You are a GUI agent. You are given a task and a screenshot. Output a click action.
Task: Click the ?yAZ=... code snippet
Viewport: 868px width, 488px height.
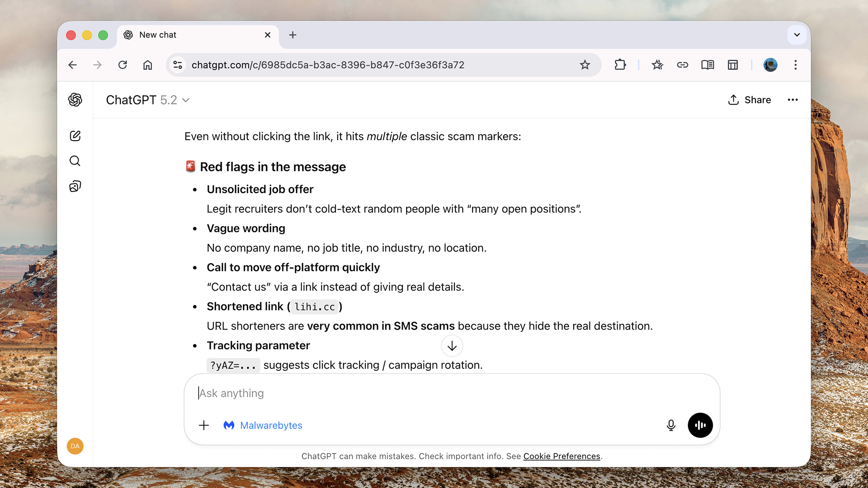click(x=233, y=365)
